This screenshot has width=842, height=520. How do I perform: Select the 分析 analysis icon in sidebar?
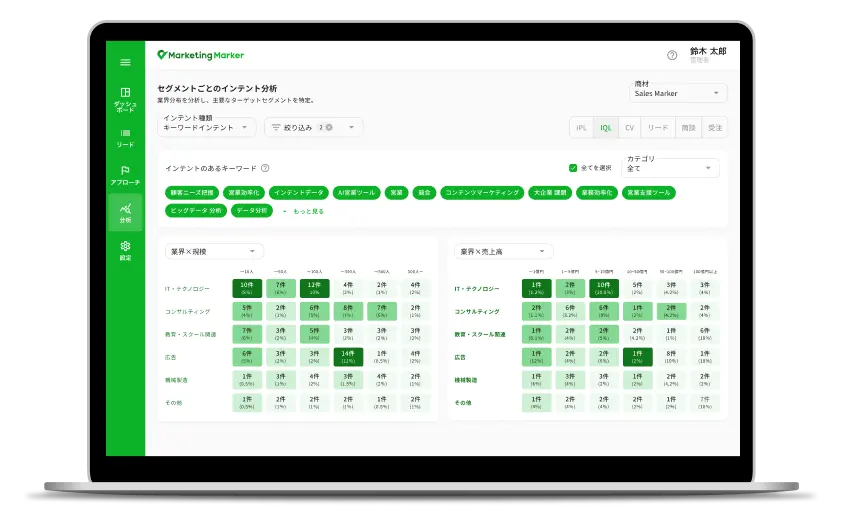pyautogui.click(x=125, y=212)
